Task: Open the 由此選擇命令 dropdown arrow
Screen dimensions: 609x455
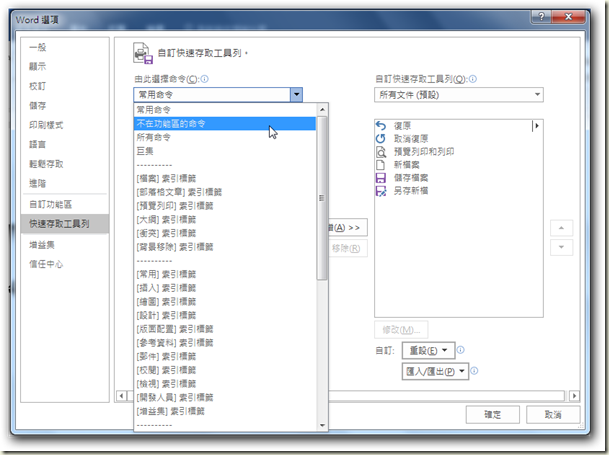Action: click(x=296, y=94)
